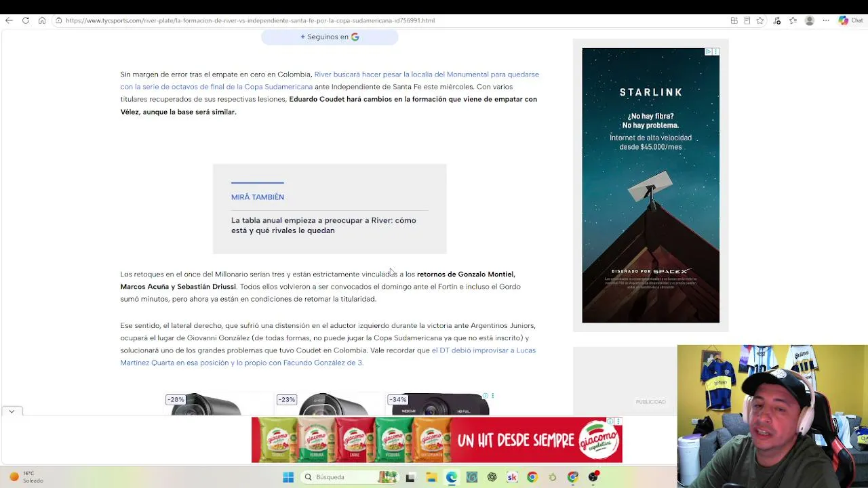Open the 'sk' app in taskbar
The height and width of the screenshot is (488, 868).
coord(512,477)
